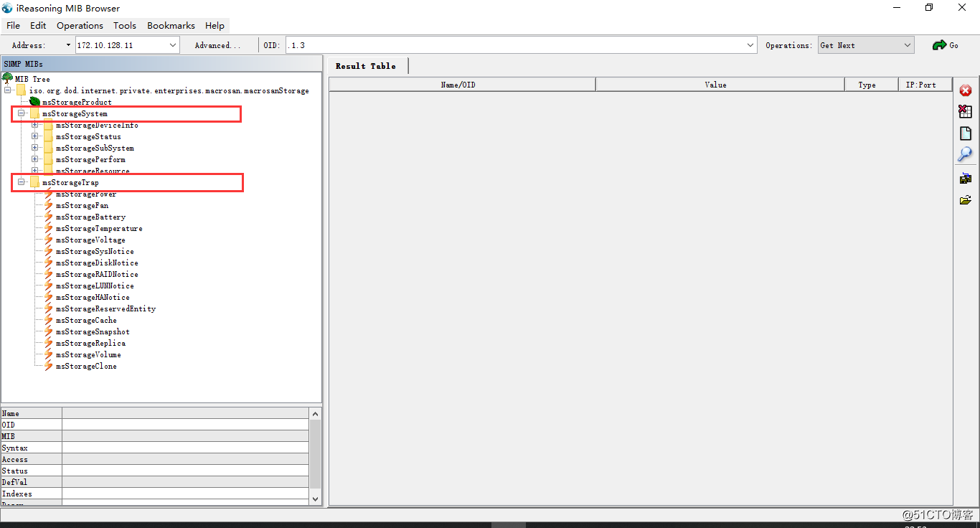Click the red stop icon in right toolbar
The width and height of the screenshot is (980, 528).
(965, 90)
